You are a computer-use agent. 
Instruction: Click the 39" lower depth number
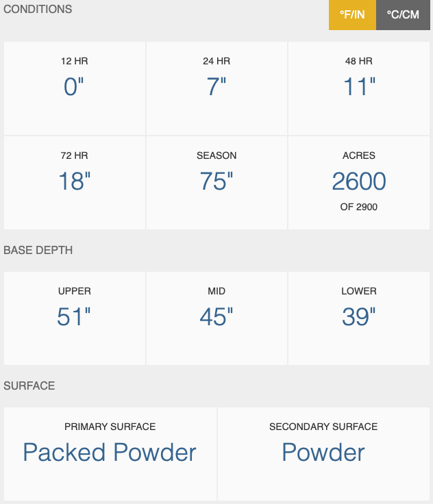point(359,316)
